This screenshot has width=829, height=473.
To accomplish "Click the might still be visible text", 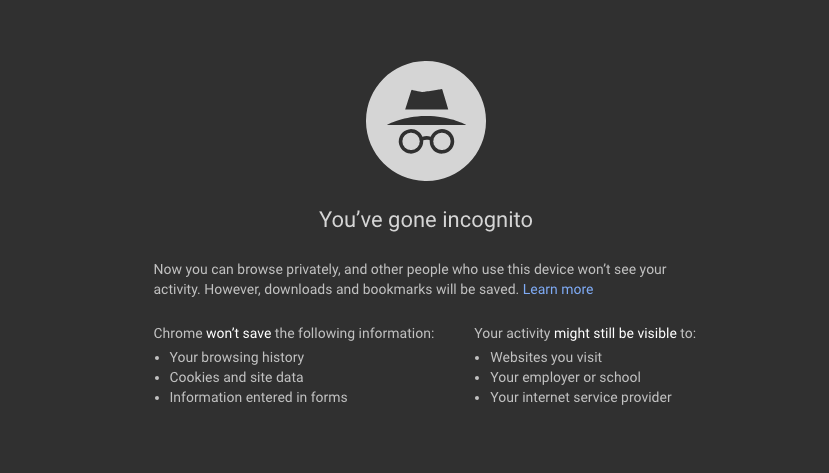I will point(615,333).
